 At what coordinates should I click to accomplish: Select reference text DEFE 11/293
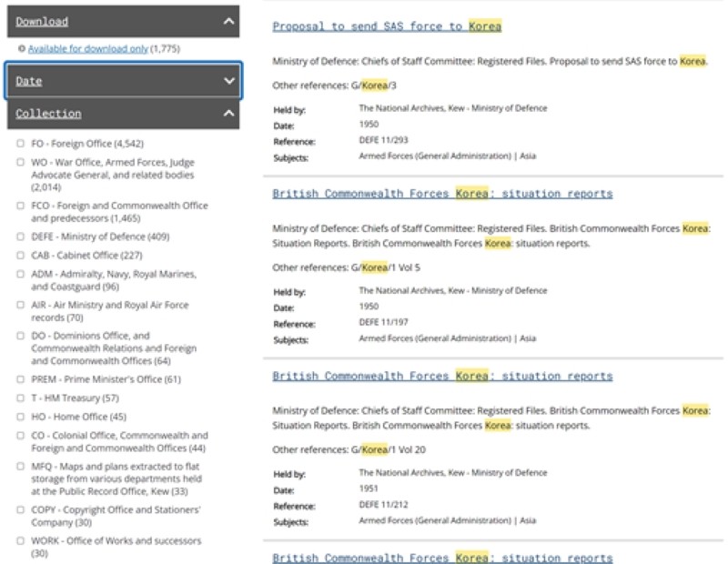tap(383, 140)
